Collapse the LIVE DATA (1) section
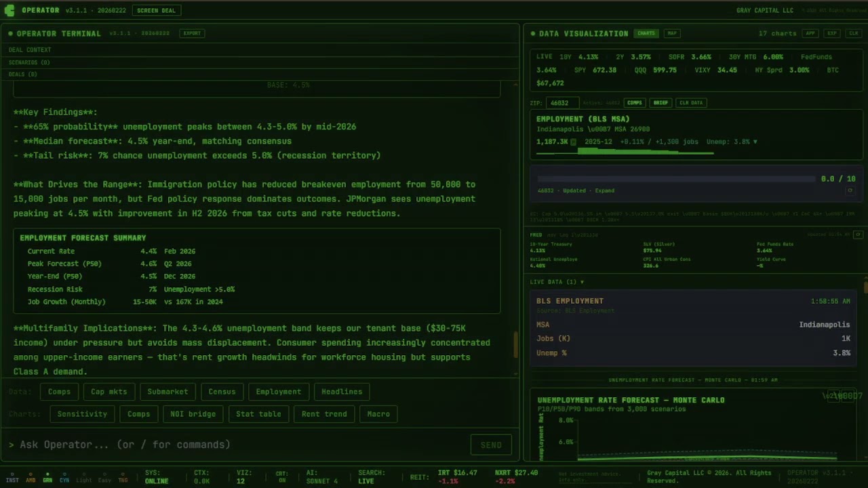 click(x=557, y=282)
